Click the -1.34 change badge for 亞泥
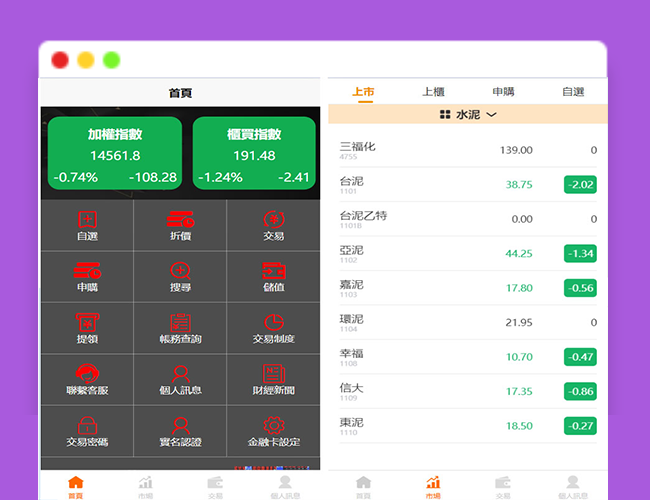Screen dimensions: 650x500 [580, 253]
